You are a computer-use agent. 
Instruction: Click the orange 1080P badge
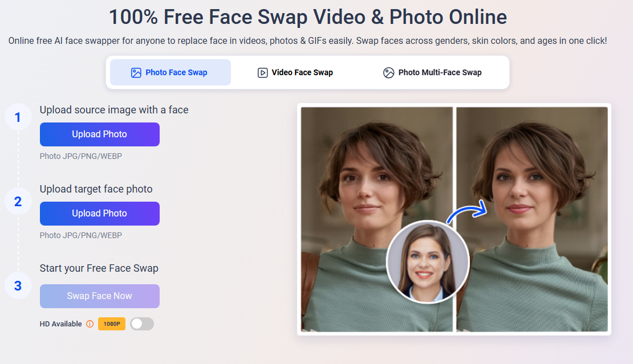click(x=111, y=324)
